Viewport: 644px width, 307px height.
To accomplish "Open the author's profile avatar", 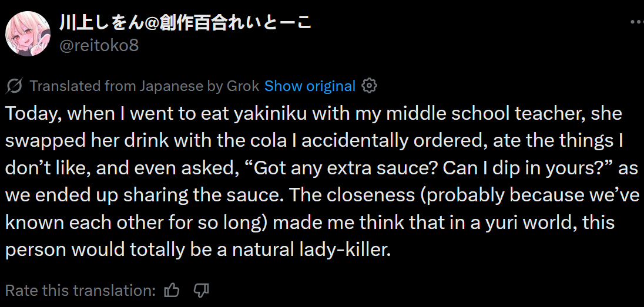I will point(28,33).
